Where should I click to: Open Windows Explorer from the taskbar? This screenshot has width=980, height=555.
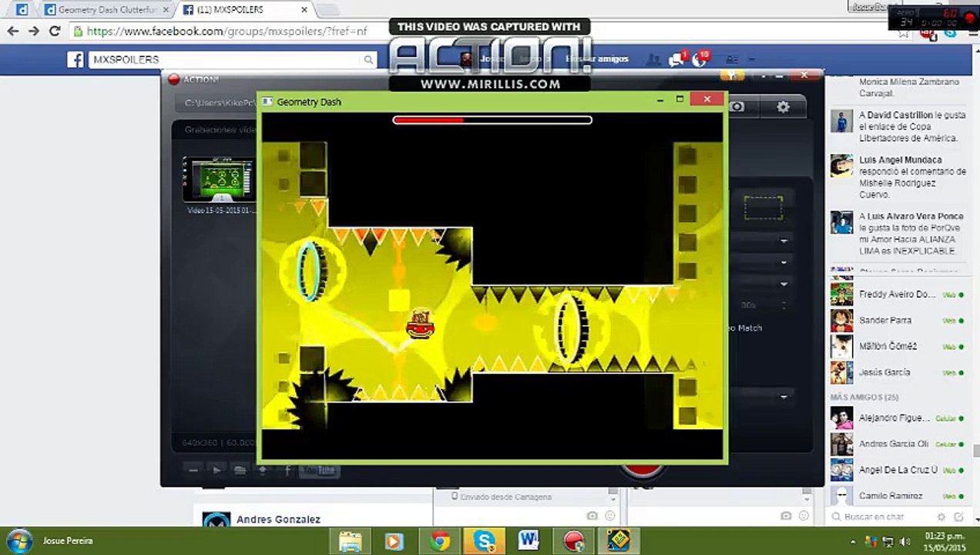coord(350,541)
